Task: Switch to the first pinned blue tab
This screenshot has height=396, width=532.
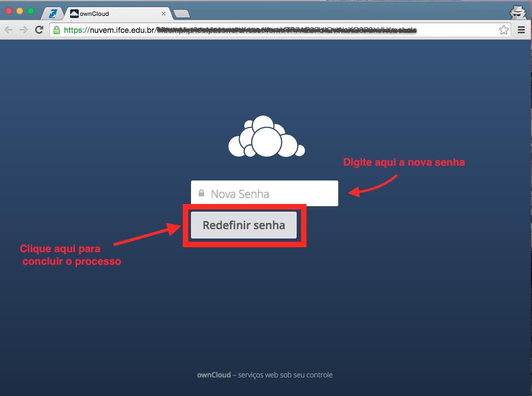Action: [x=53, y=14]
